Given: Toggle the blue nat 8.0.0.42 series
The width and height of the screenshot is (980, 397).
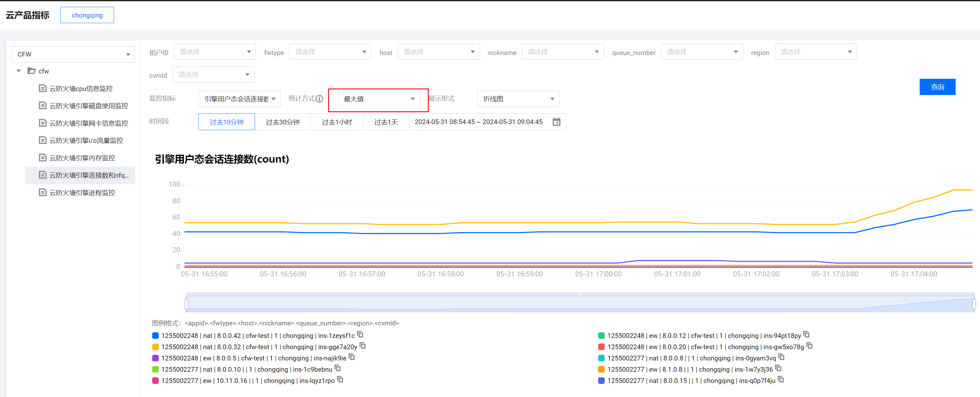Looking at the screenshot, I should coord(155,336).
